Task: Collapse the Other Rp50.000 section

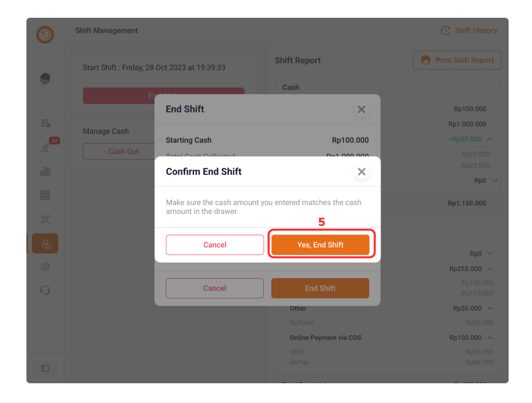Action: pos(490,308)
